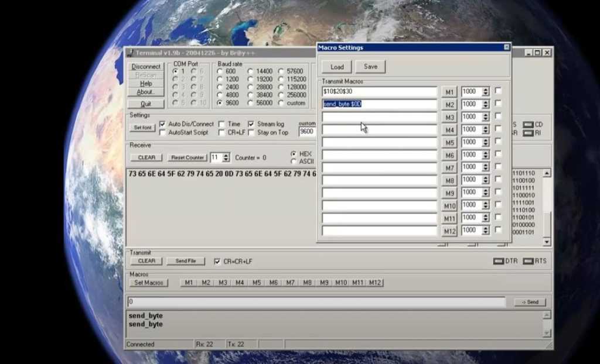Image resolution: width=600 pixels, height=364 pixels.
Task: Click the M3 macro text field
Action: 380,117
